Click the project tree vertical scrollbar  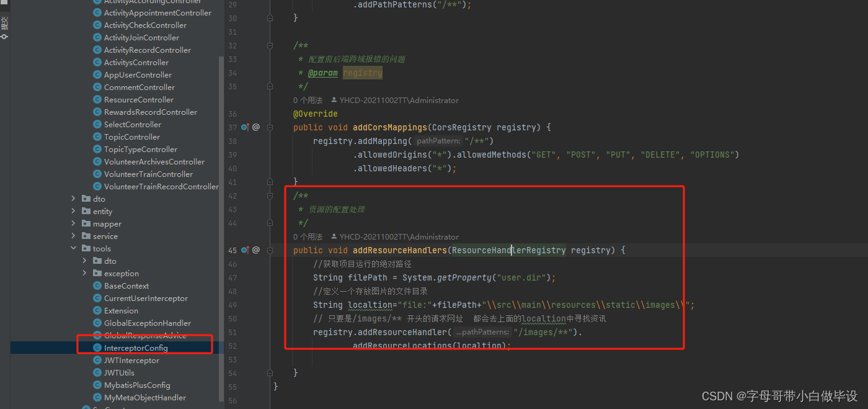coord(221,230)
